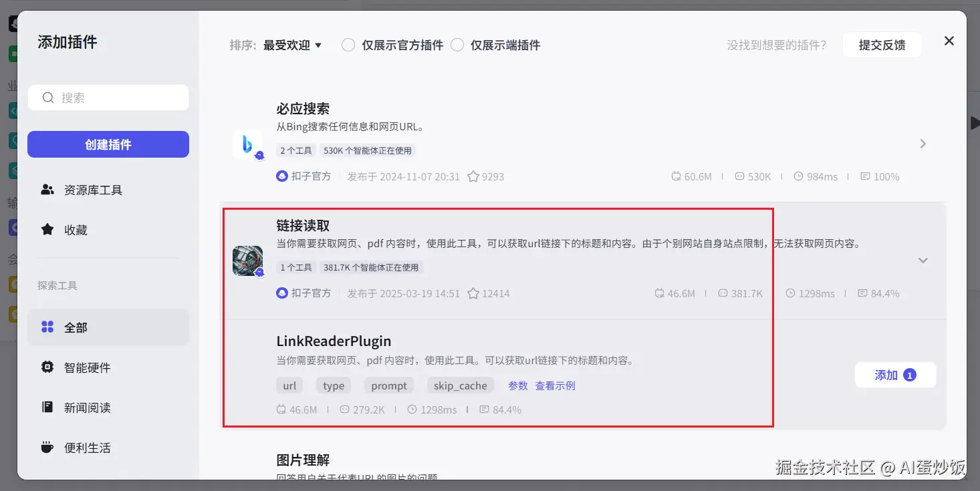
Task: Click the 链接读取 plugin thumbnail
Action: coord(247,261)
